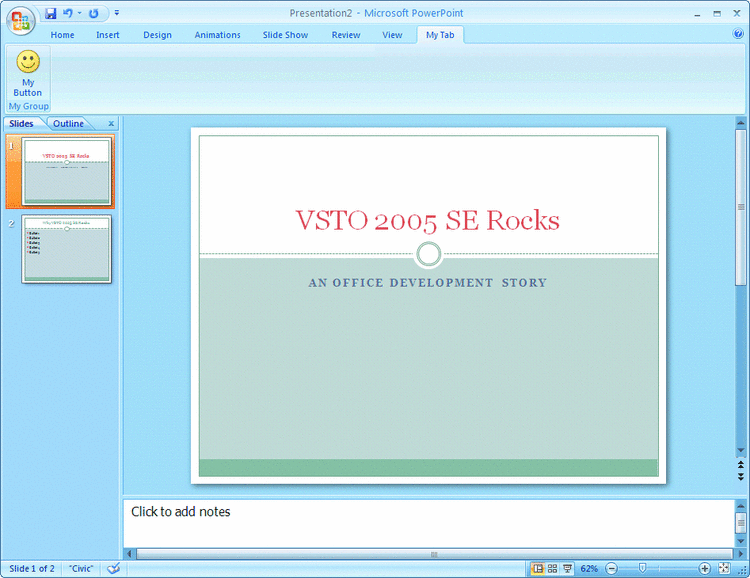Customize the Quick Access Toolbar

pyautogui.click(x=117, y=13)
